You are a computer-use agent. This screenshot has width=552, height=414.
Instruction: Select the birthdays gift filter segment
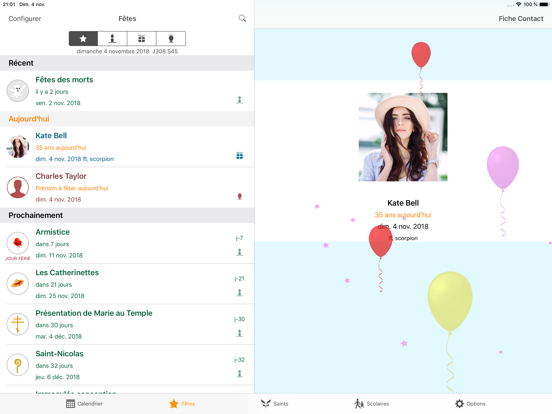tap(142, 39)
